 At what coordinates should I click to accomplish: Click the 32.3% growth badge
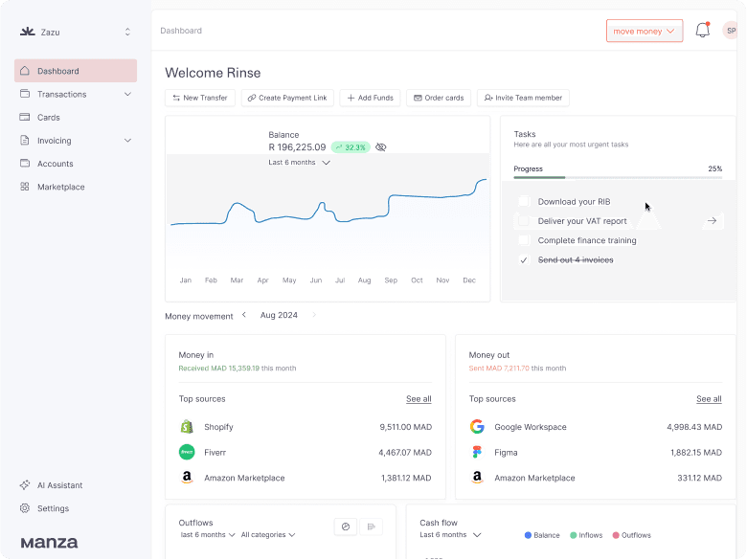point(351,147)
